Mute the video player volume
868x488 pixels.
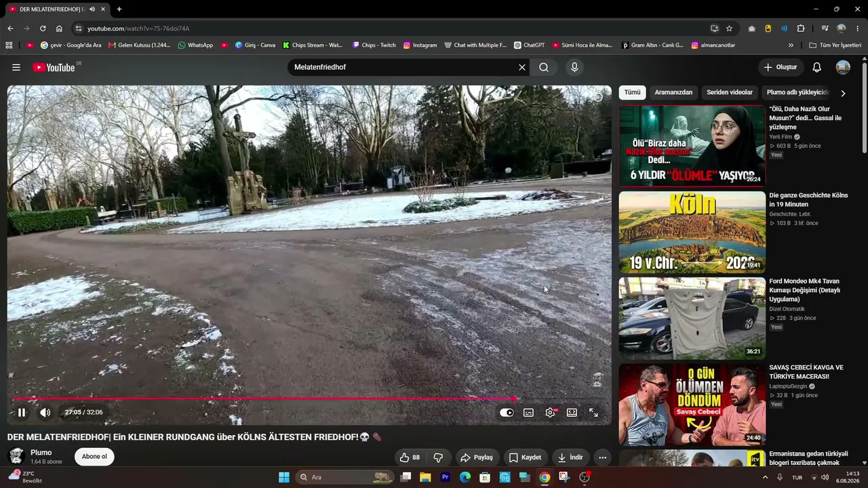click(45, 412)
